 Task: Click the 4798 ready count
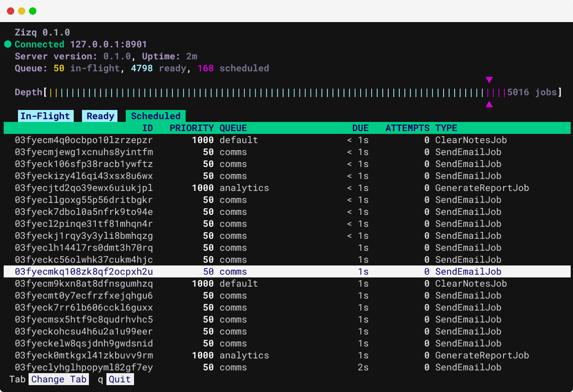(x=142, y=68)
